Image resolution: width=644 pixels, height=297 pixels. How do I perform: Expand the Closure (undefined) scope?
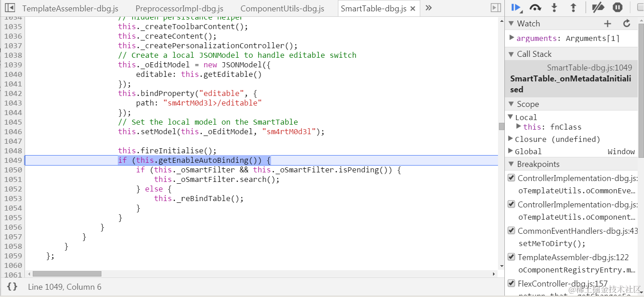[x=510, y=139]
